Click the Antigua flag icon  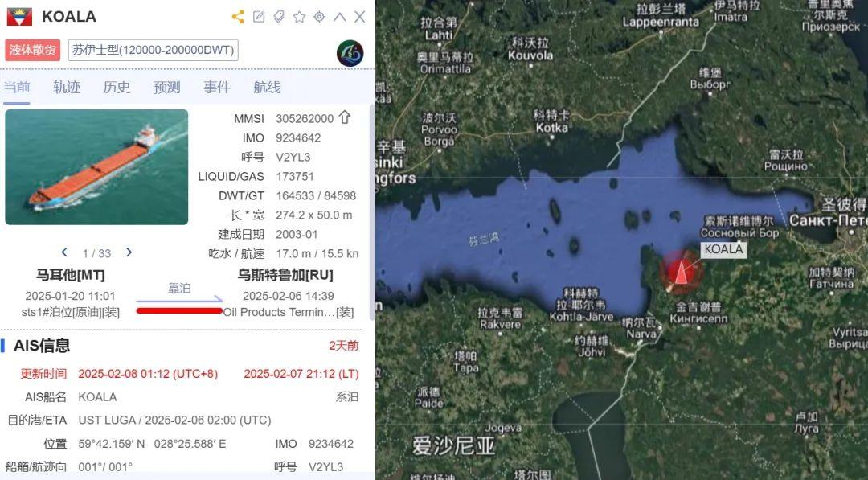19,17
